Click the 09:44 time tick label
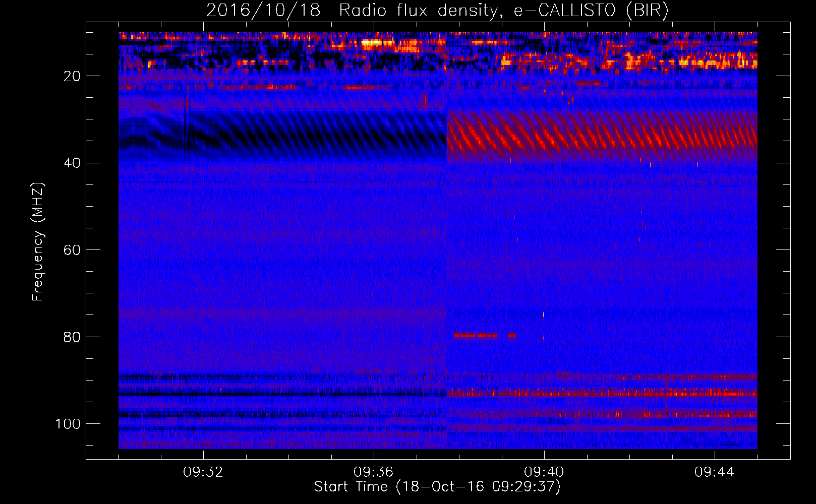Viewport: 816px width, 504px height. pos(715,472)
